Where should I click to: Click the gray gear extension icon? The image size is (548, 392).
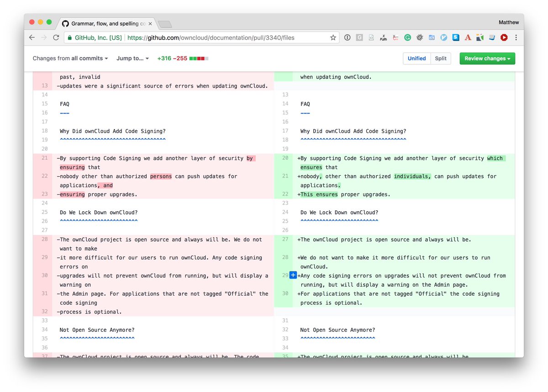click(x=420, y=38)
